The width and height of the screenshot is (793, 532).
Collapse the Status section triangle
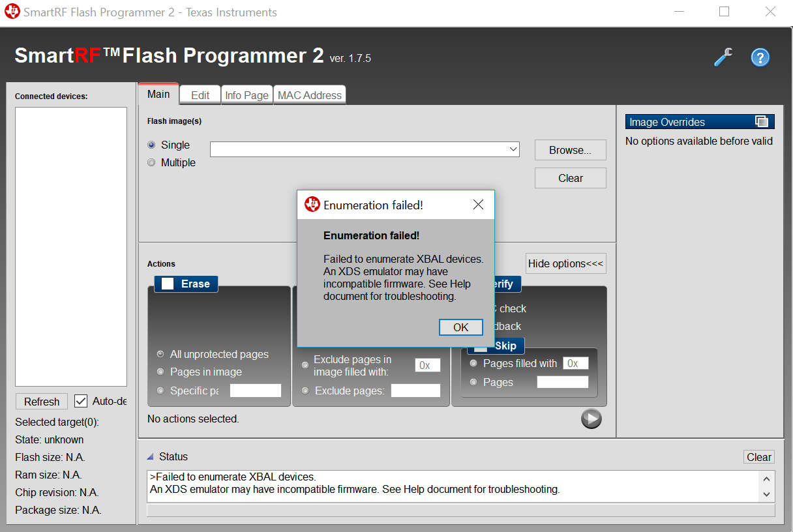[151, 456]
